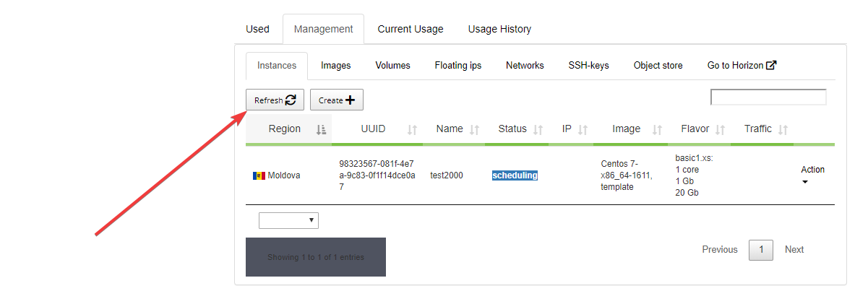Open the Action dropdown for test2000
868x304 pixels.
[x=812, y=175]
